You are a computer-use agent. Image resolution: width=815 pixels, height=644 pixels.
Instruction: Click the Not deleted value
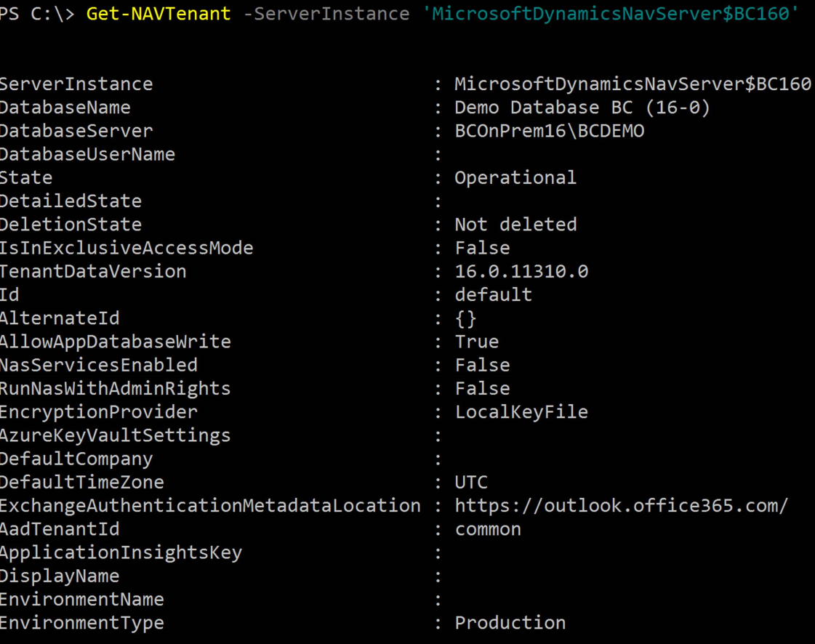(515, 225)
